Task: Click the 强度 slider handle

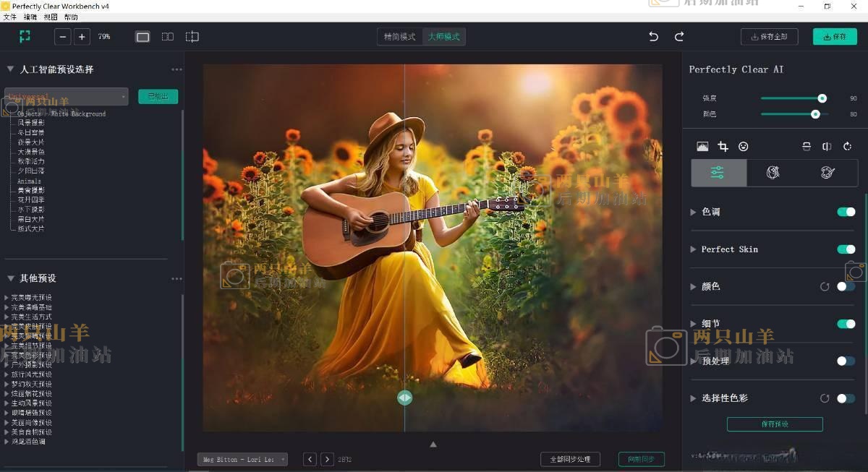Action: pyautogui.click(x=822, y=98)
